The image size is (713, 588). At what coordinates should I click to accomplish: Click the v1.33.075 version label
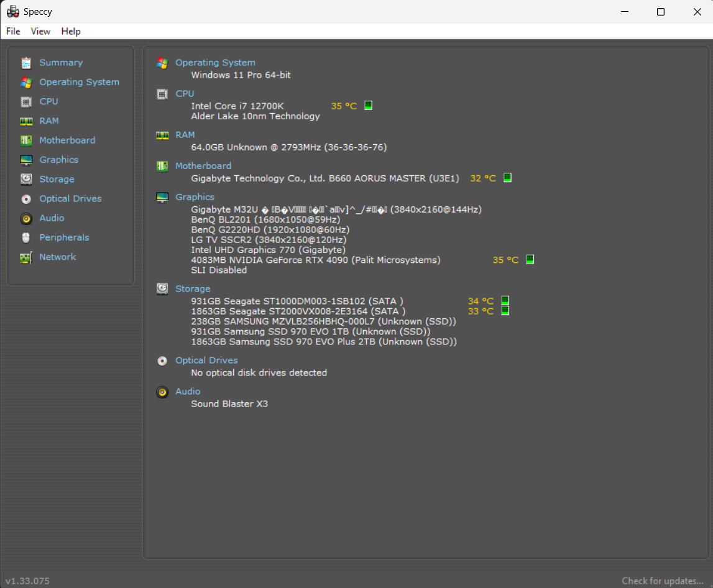pyautogui.click(x=27, y=581)
